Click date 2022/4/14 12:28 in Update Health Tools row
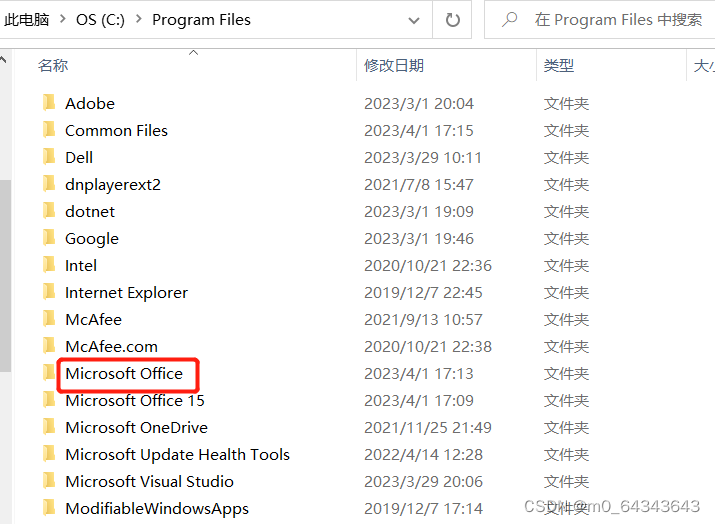The width and height of the screenshot is (715, 524). pyautogui.click(x=423, y=454)
